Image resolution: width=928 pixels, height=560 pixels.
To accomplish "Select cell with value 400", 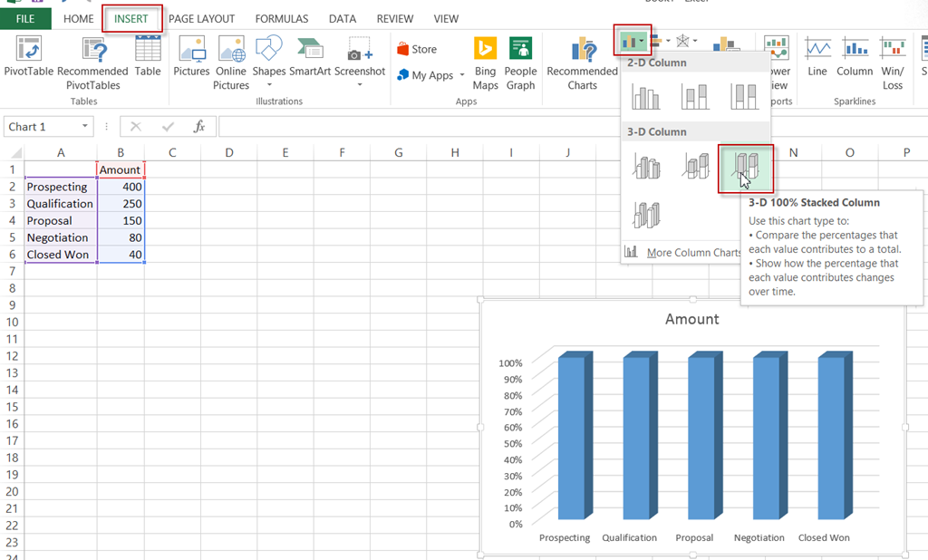I will pos(121,187).
